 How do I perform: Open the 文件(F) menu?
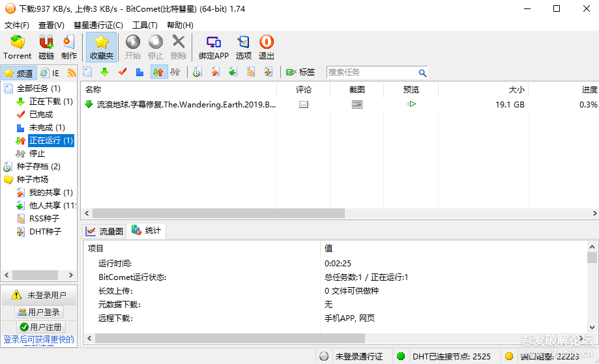17,25
